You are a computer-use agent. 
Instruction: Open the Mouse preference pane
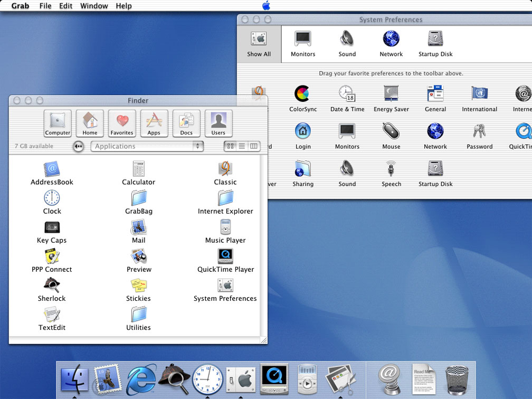[x=391, y=136]
